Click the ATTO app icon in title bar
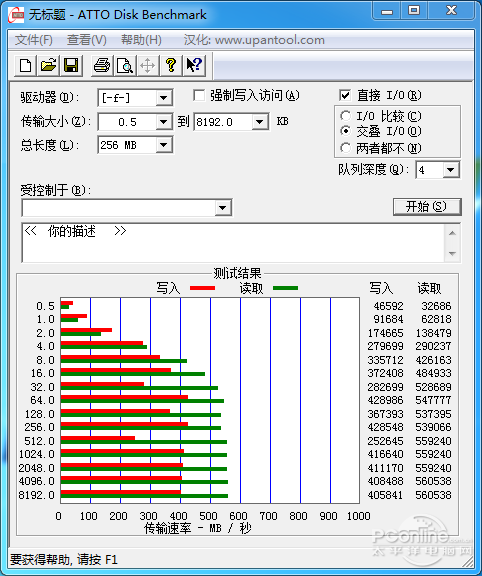 [17, 15]
